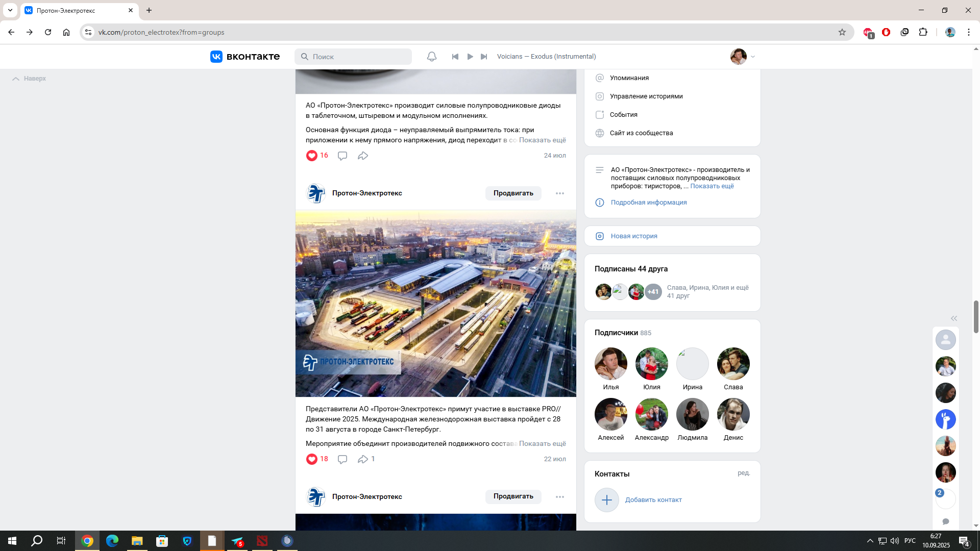The image size is (980, 551).
Task: Open railway exhibition photo thumbnail
Action: (435, 304)
